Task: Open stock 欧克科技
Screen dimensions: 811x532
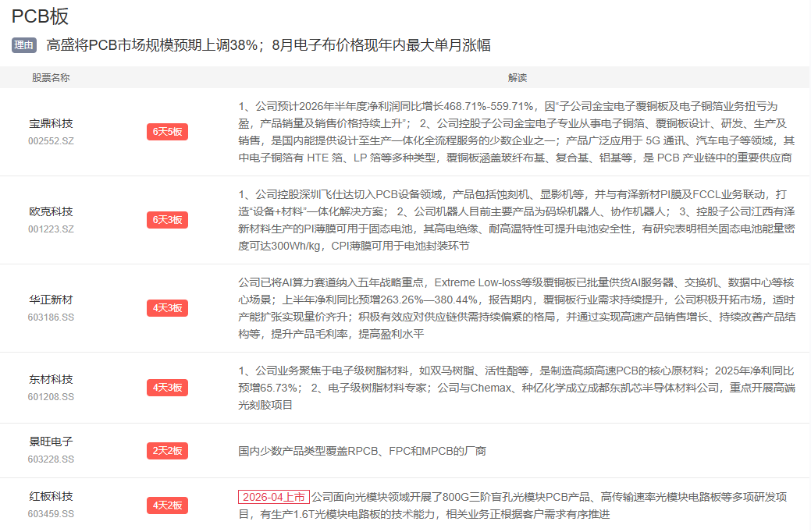Action: (51, 211)
